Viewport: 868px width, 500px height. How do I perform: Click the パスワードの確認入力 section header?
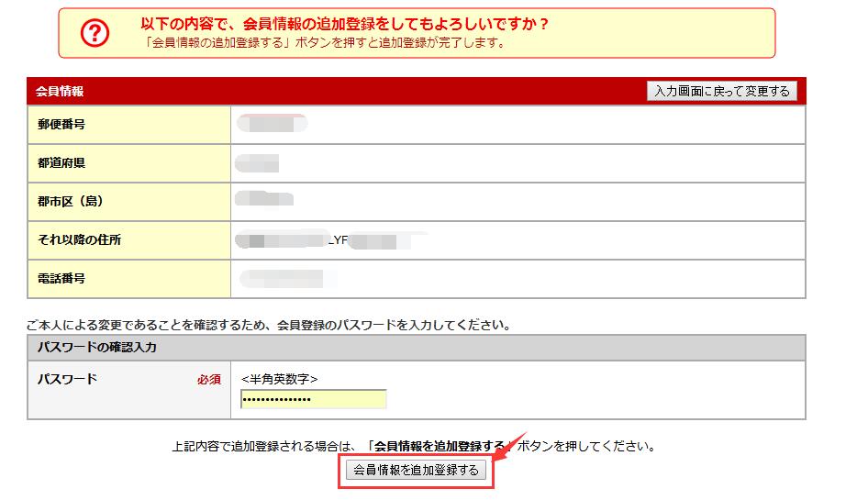(96, 348)
